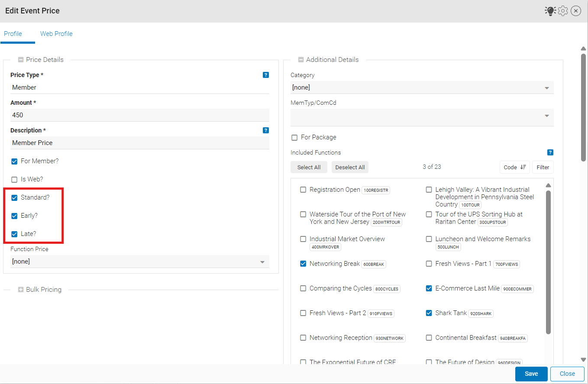
Task: Click the Description help icon
Action: pyautogui.click(x=266, y=130)
